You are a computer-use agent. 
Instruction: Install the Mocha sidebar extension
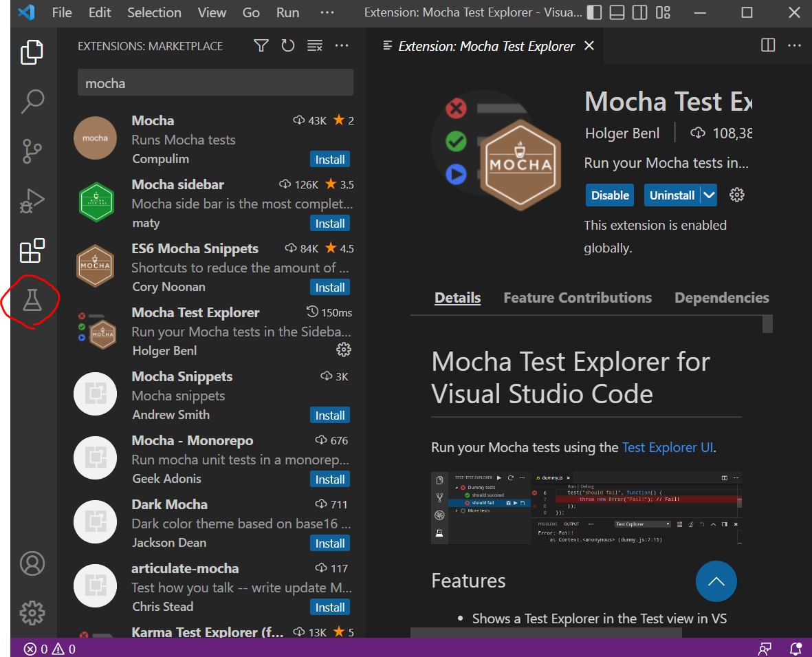(330, 224)
